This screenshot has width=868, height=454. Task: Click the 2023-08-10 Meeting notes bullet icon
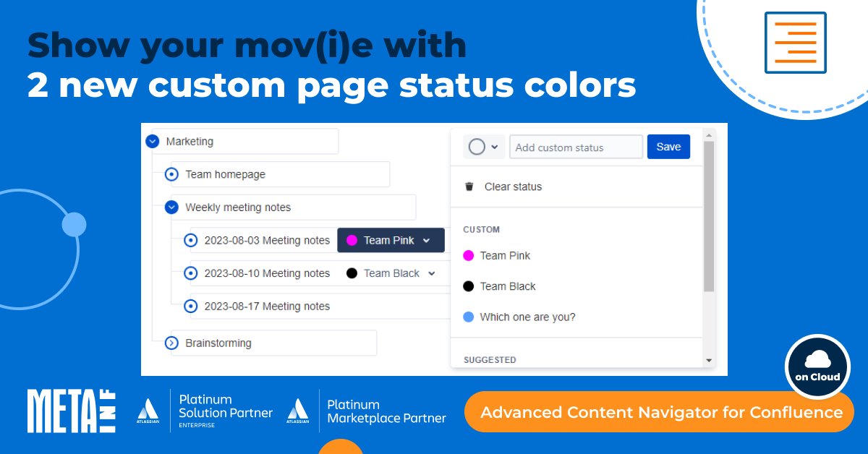[x=191, y=273]
